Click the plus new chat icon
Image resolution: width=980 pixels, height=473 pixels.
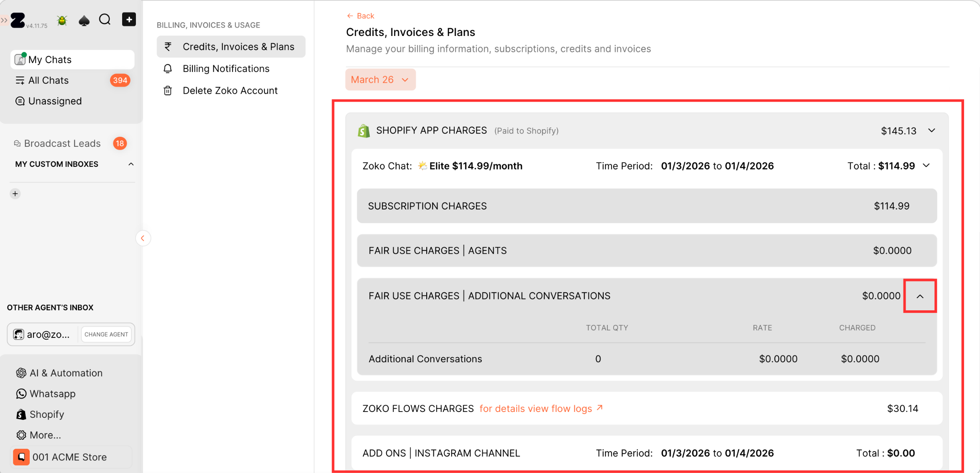point(129,20)
